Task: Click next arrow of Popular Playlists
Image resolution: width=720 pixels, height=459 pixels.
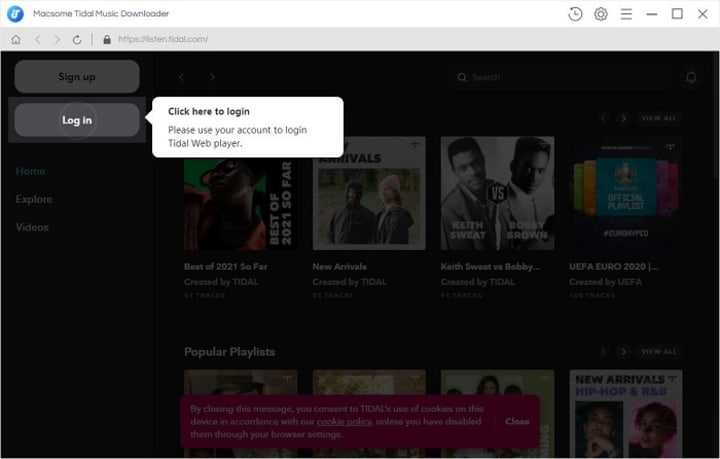Action: 623,352
